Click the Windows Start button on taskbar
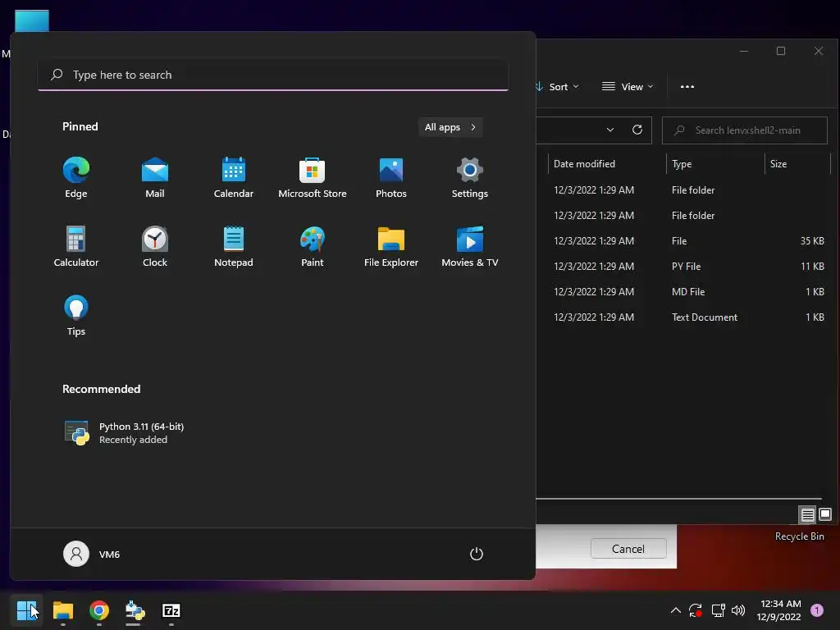840x630 pixels. click(x=26, y=610)
